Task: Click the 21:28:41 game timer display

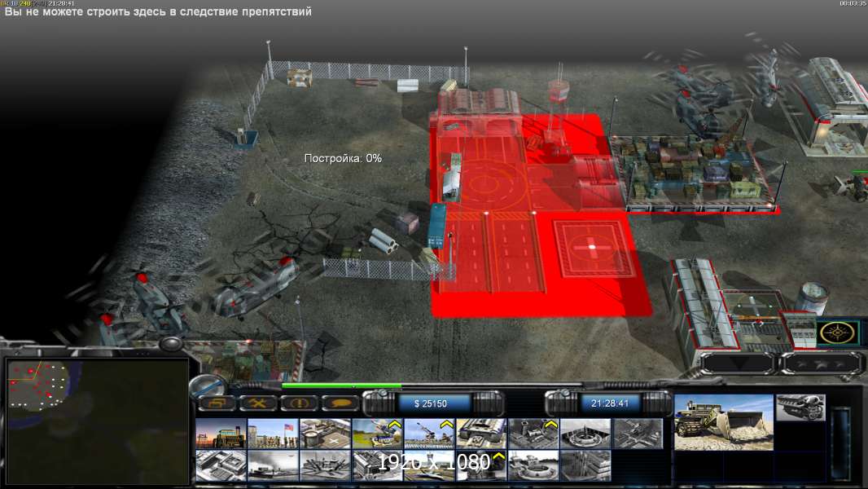Action: coord(610,403)
